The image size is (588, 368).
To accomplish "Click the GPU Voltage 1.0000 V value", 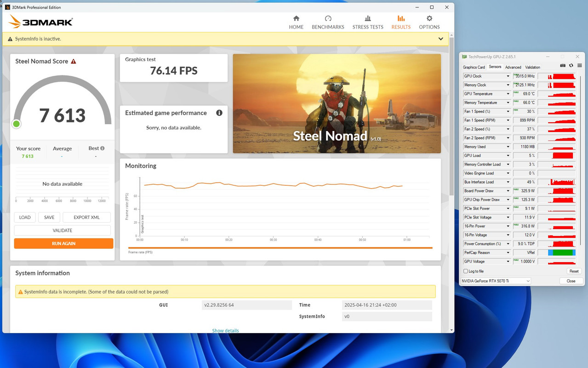I will coord(524,261).
